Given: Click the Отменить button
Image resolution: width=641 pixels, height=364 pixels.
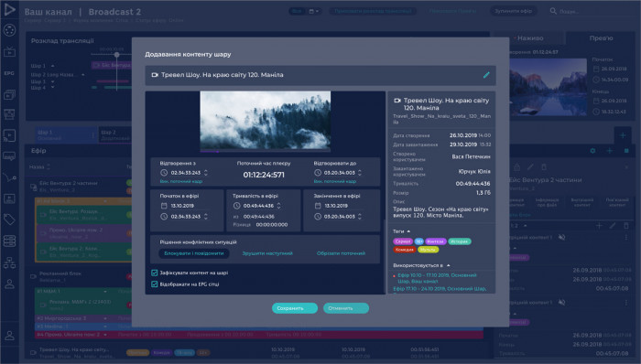Looking at the screenshot, I should point(346,308).
